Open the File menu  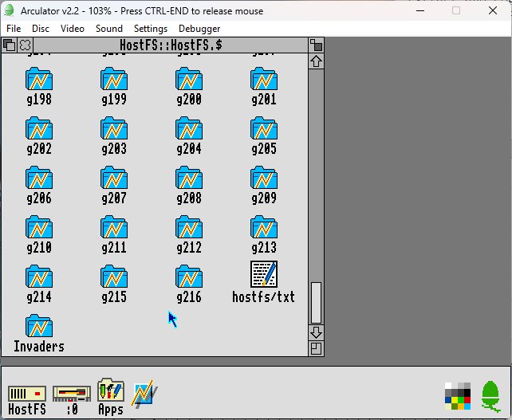point(14,29)
